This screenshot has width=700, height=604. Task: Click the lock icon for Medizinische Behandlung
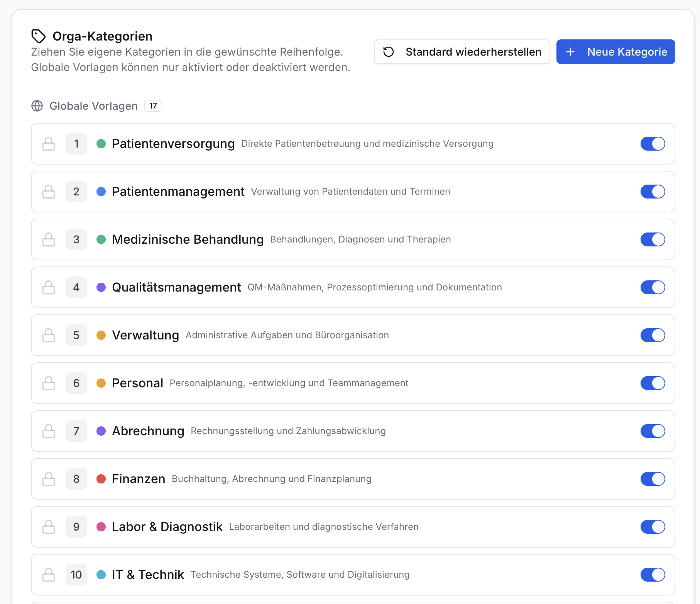[x=49, y=239]
